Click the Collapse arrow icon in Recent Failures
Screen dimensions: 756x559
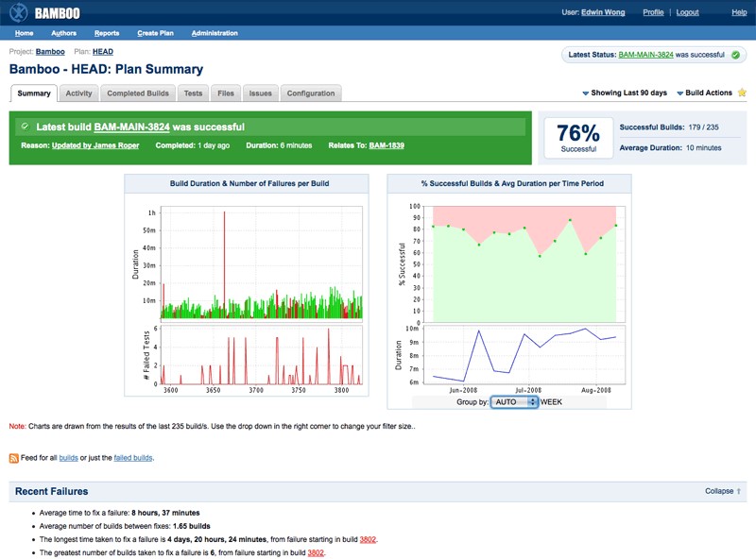click(738, 491)
